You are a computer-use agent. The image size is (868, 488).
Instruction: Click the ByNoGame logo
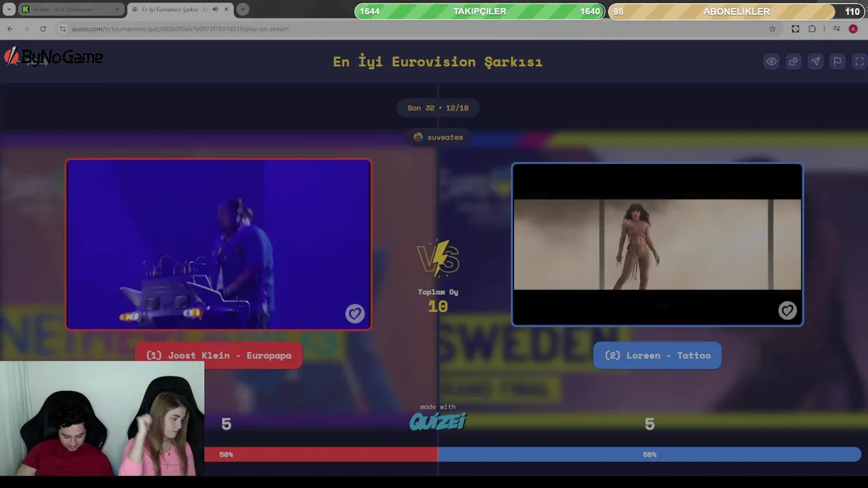[x=54, y=58]
